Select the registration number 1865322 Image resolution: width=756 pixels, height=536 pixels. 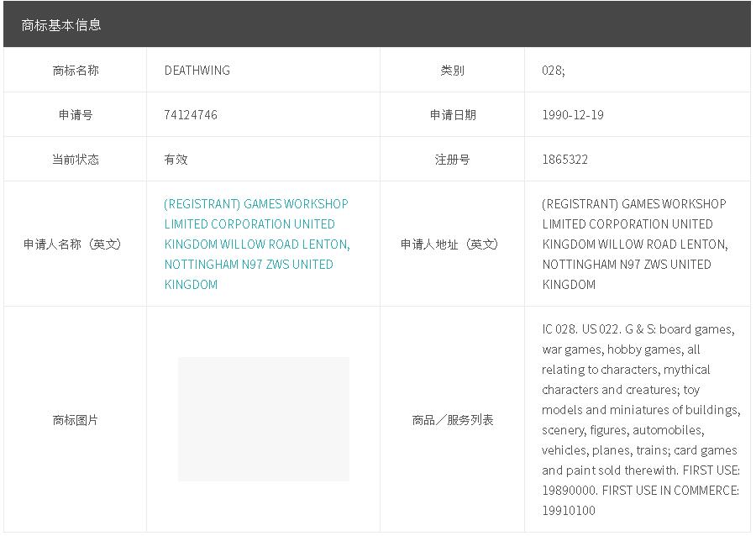[x=564, y=160]
